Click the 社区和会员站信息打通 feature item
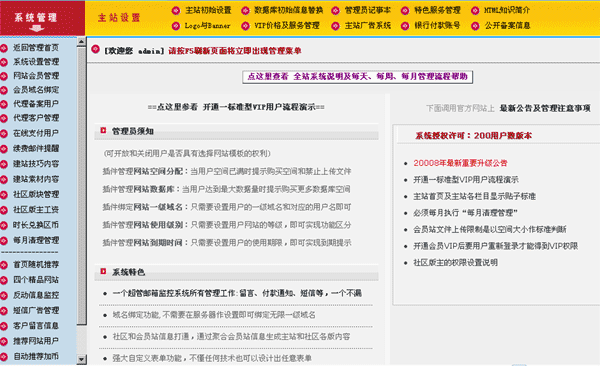 click(x=231, y=337)
